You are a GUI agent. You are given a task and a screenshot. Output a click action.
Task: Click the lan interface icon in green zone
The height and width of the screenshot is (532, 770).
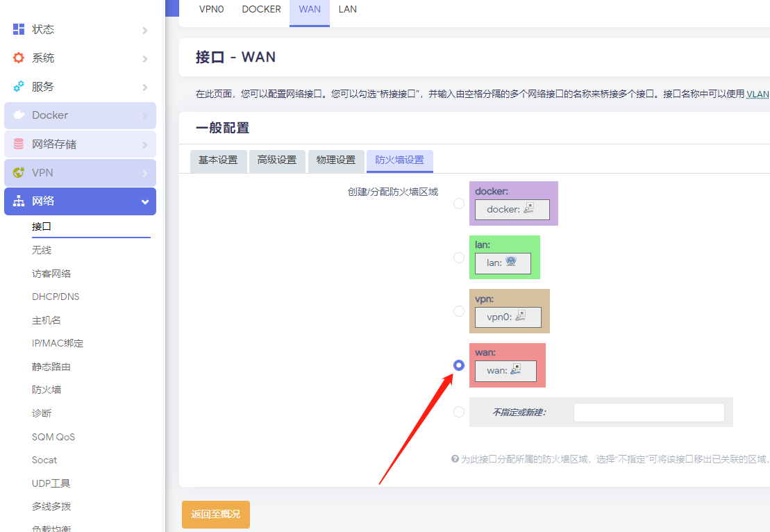click(x=511, y=263)
